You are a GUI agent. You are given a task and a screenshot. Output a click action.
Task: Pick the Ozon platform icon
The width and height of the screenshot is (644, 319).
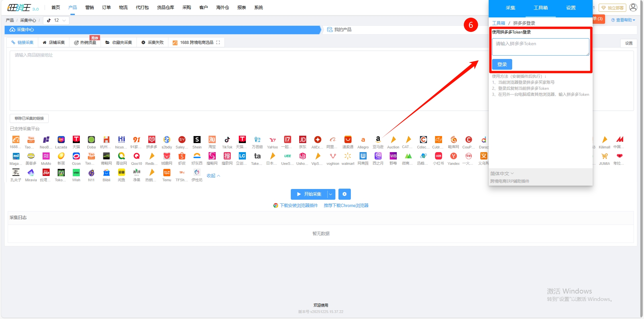(x=76, y=156)
